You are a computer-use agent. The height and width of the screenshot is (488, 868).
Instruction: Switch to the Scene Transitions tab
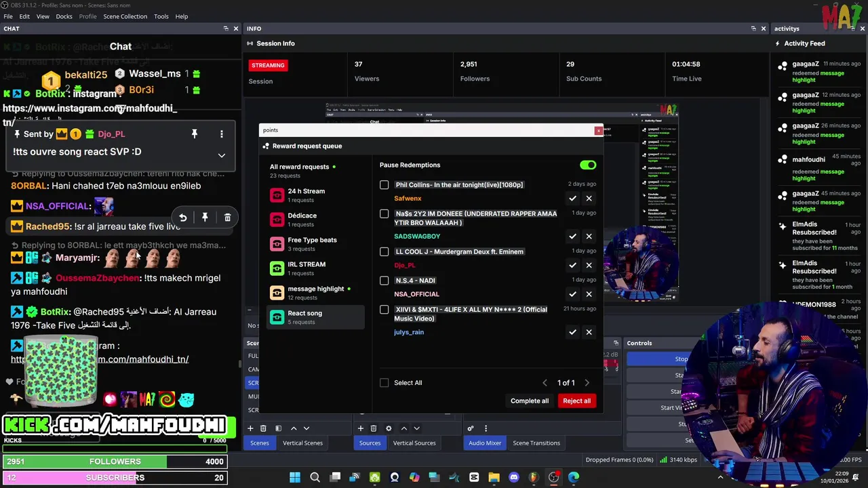point(536,443)
